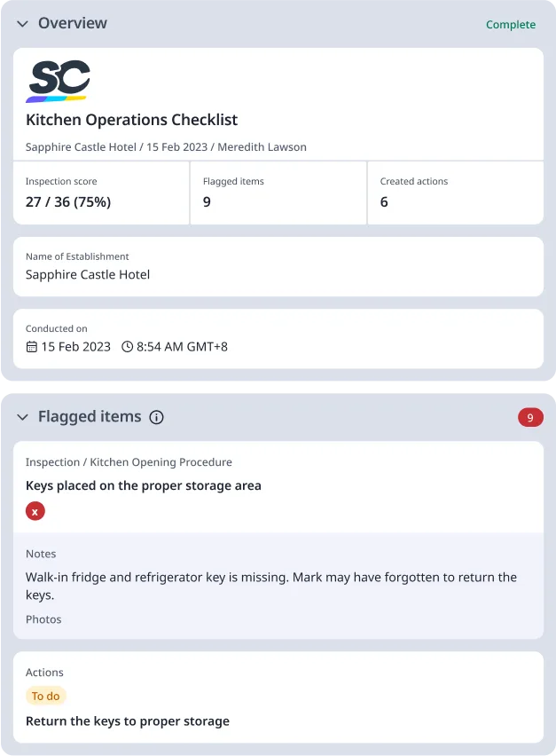Open the Photos section of the flagged item

pos(43,619)
